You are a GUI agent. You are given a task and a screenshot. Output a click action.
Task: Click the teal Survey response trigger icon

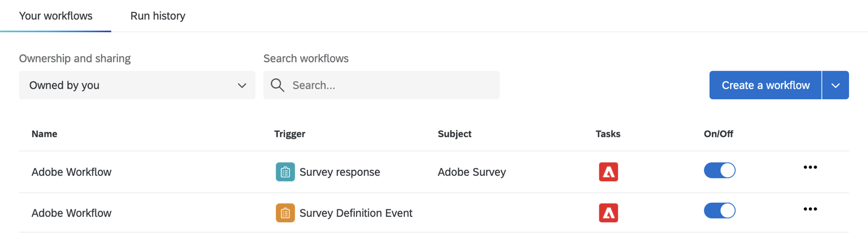pyautogui.click(x=285, y=172)
